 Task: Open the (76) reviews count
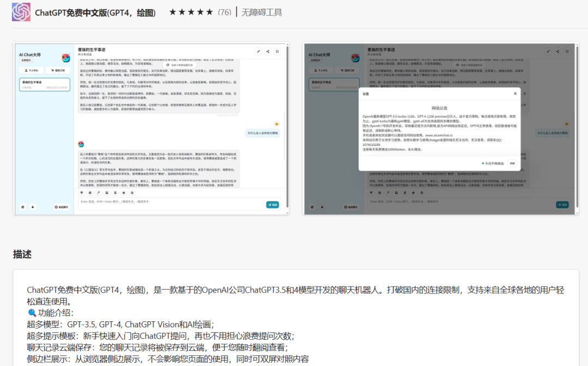(x=224, y=13)
